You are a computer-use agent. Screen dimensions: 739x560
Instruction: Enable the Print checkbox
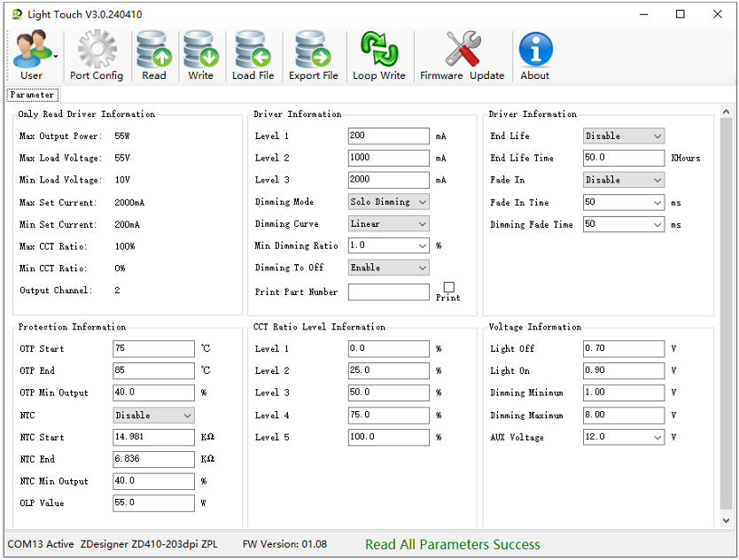(448, 287)
